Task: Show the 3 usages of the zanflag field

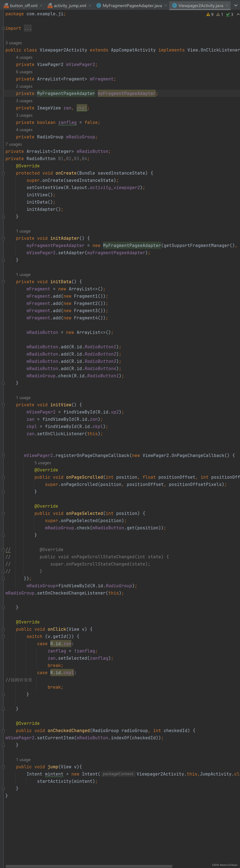Action: point(24,115)
